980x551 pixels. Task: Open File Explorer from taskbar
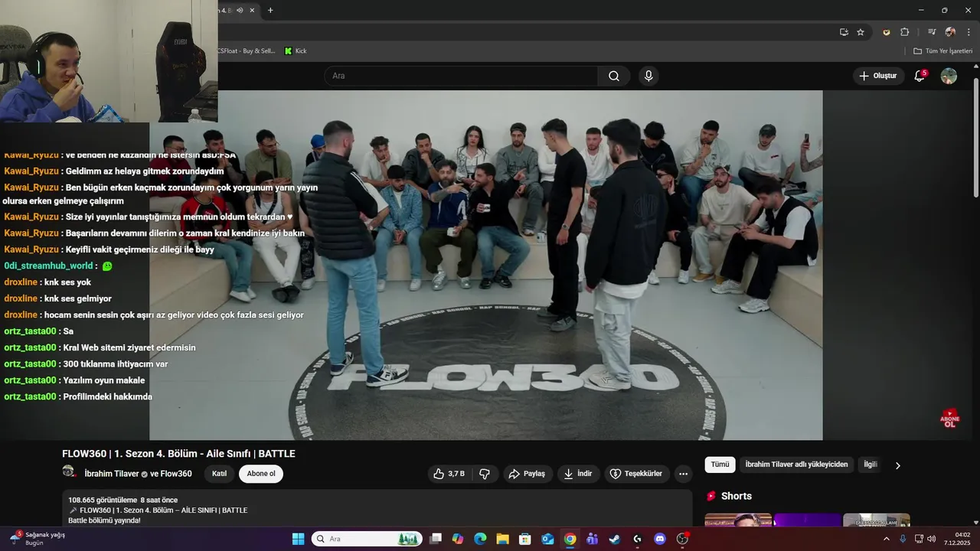click(x=502, y=539)
